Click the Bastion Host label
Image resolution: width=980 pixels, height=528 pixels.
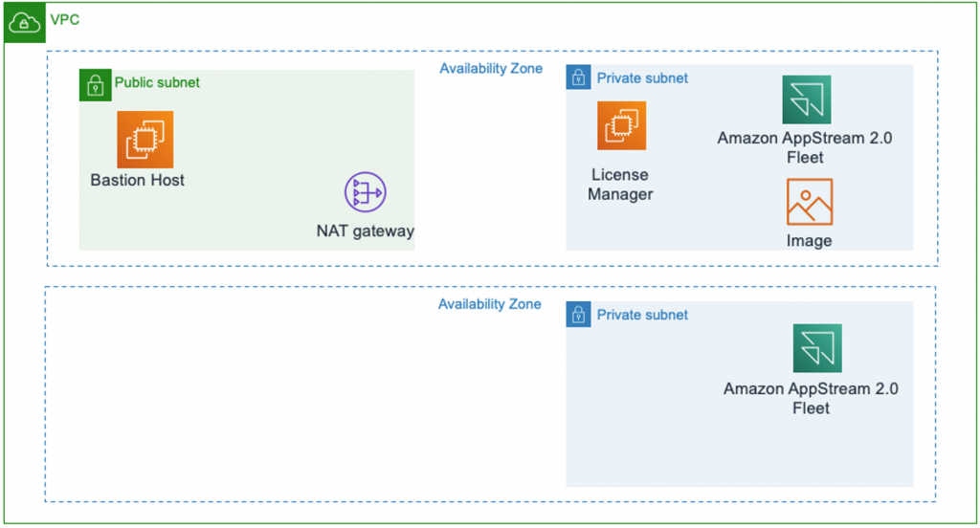138,180
